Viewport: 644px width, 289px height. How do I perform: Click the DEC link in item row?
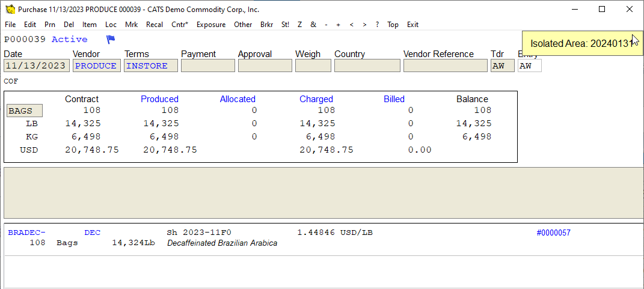point(93,233)
